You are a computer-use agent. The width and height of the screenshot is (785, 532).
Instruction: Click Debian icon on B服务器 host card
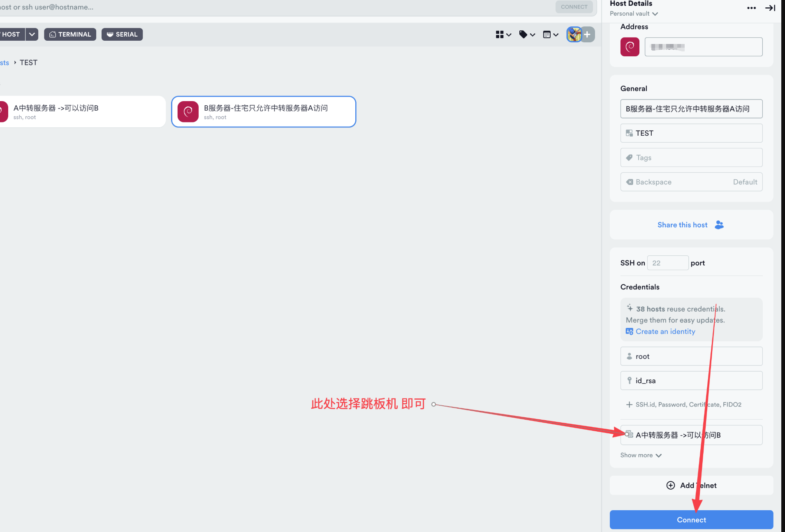188,112
